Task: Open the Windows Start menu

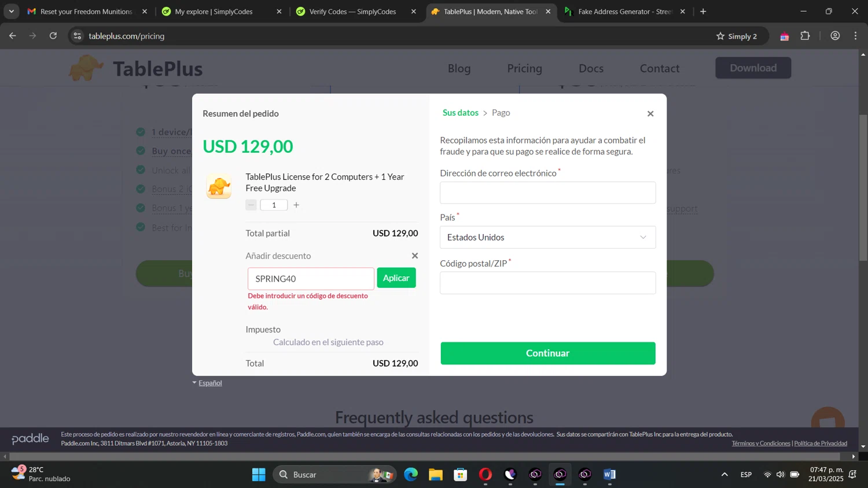Action: tap(259, 475)
